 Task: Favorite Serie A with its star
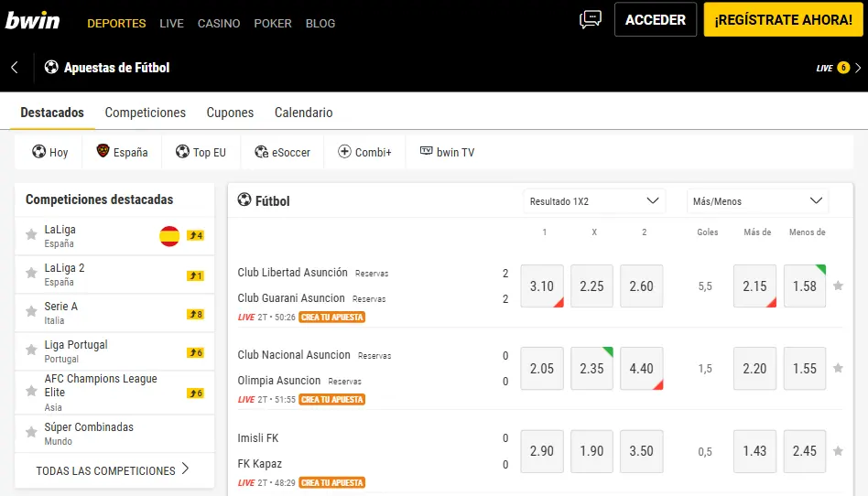point(31,312)
